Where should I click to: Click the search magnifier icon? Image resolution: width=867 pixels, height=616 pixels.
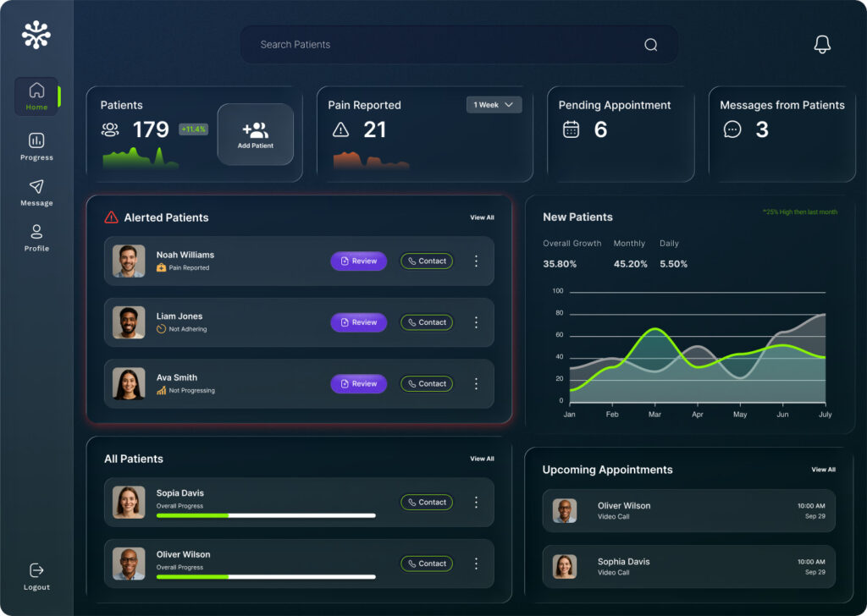(650, 45)
